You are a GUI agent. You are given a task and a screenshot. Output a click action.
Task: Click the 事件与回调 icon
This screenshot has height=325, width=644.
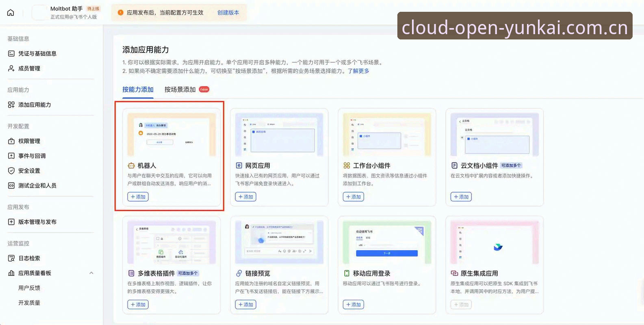[x=11, y=156]
